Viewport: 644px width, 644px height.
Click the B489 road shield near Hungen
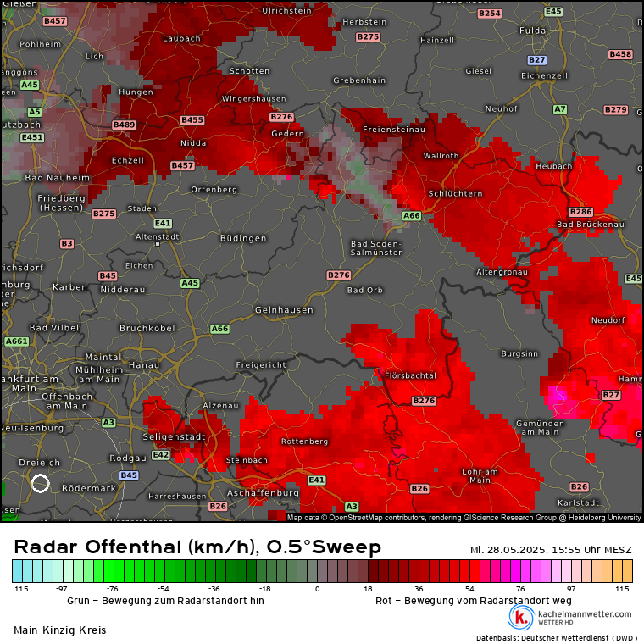coord(124,125)
